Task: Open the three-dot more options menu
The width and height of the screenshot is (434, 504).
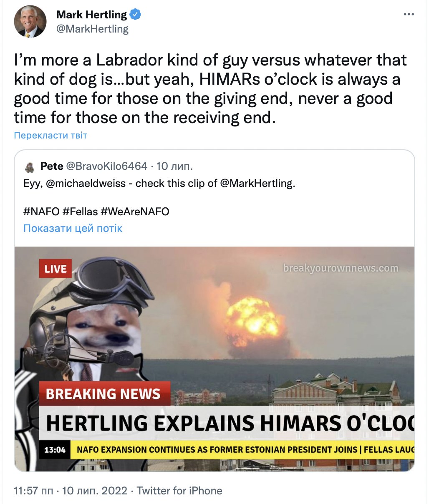Action: click(x=409, y=15)
